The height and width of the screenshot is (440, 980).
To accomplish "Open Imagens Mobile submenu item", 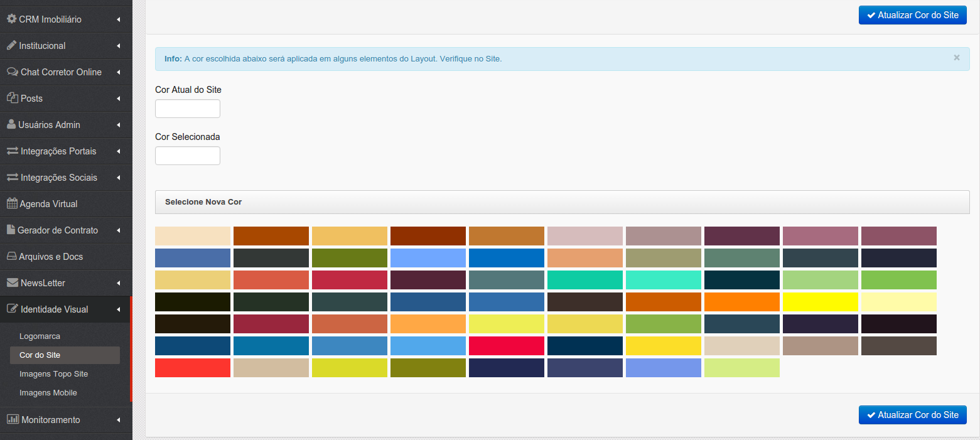I will (x=48, y=393).
